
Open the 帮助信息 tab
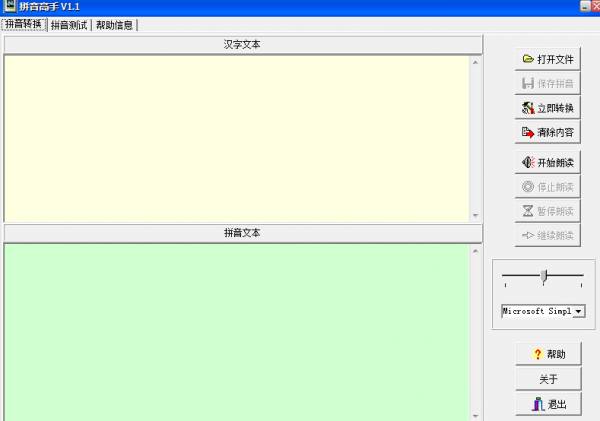(114, 25)
